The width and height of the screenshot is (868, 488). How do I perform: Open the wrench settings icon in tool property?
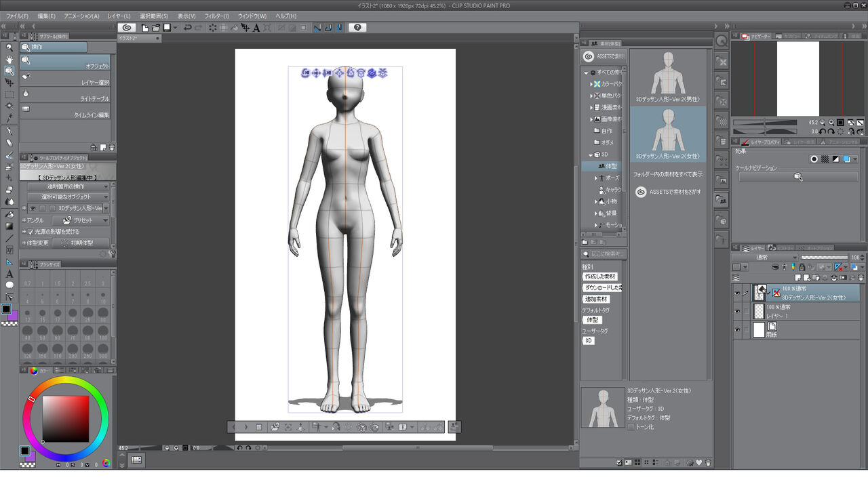click(x=113, y=254)
